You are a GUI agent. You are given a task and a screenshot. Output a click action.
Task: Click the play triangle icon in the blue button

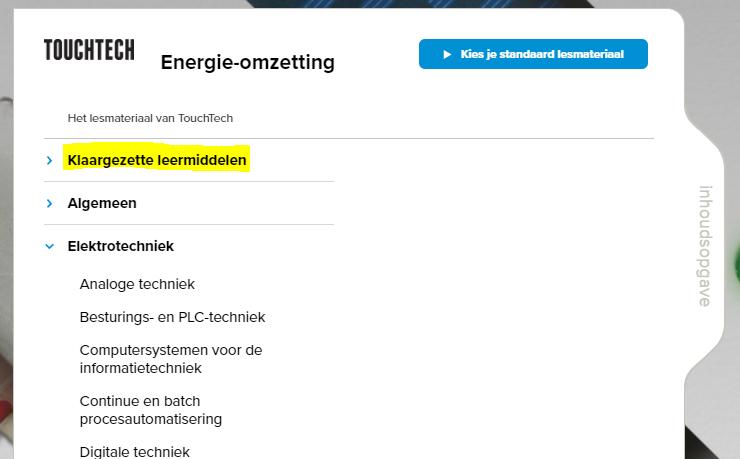[x=447, y=54]
